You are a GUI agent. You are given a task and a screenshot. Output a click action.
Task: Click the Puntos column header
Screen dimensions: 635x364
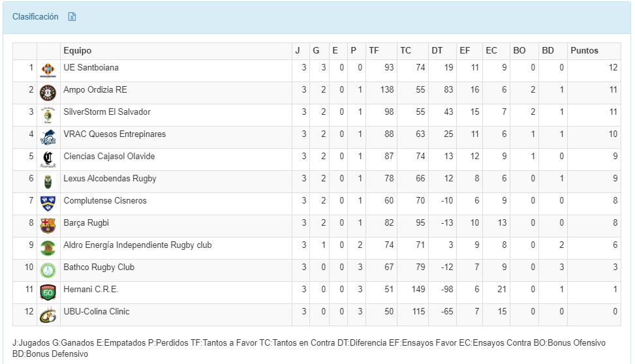(584, 51)
